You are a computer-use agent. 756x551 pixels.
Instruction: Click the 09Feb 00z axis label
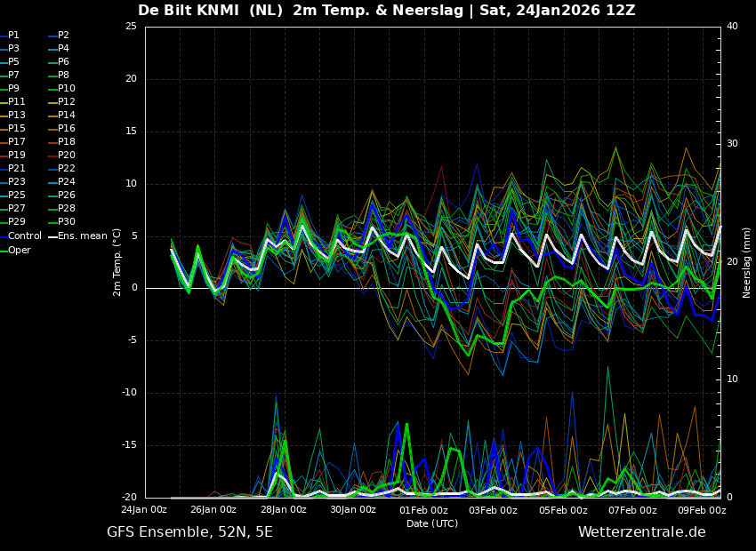coord(703,509)
